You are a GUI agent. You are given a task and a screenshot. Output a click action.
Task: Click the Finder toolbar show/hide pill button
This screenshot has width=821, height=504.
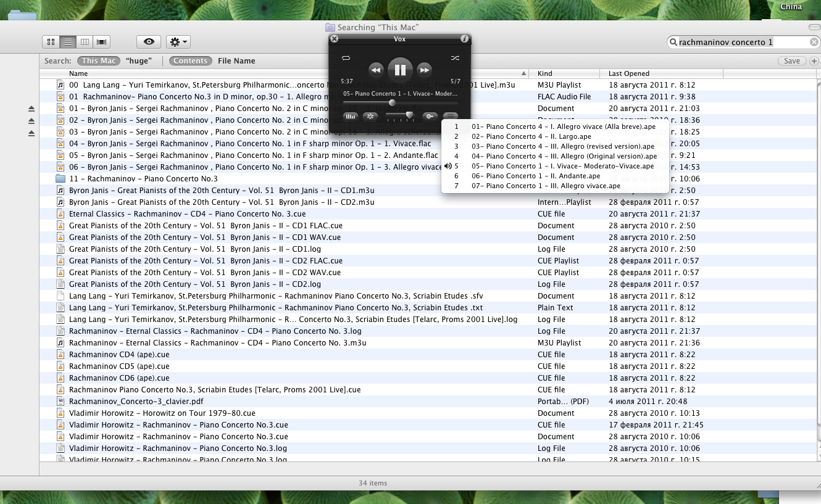tap(814, 27)
